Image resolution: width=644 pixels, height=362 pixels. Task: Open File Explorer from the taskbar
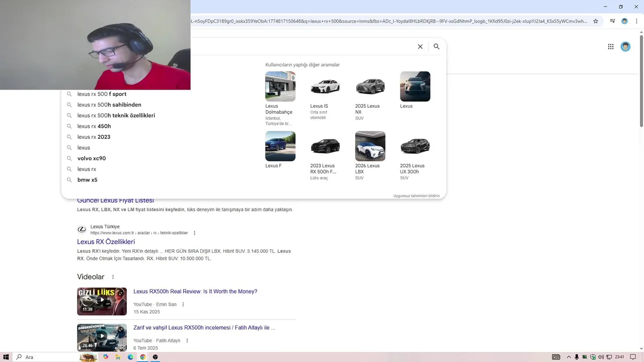[x=118, y=357]
